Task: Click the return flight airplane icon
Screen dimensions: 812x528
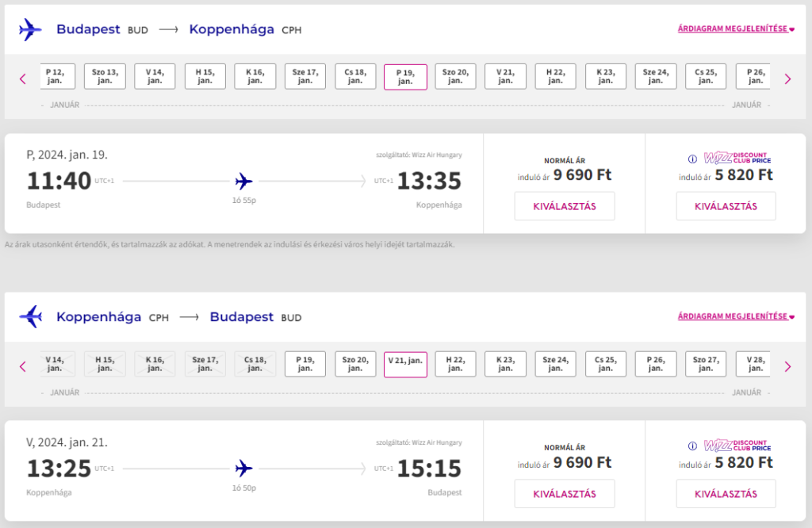Action: (x=30, y=316)
